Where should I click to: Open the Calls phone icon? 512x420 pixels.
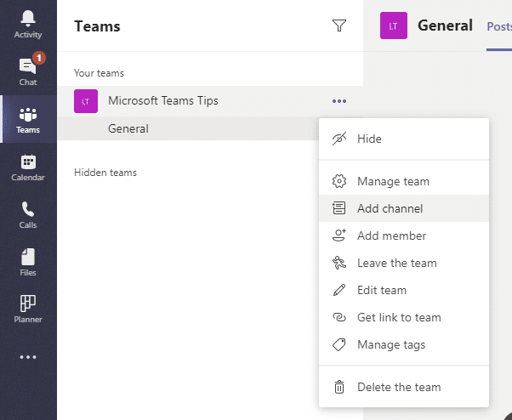(x=28, y=214)
